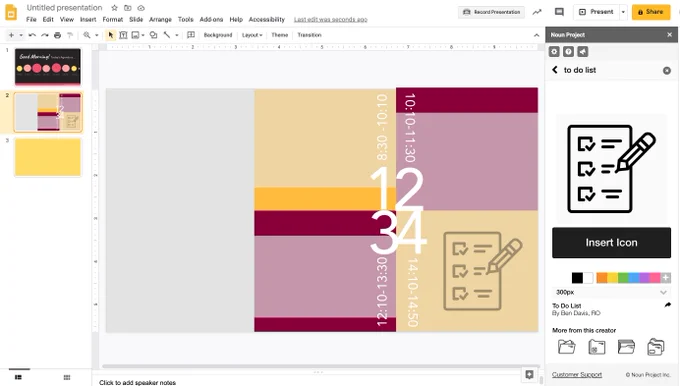Click the Background toolbar button
This screenshot has width=680, height=386.
(x=218, y=35)
